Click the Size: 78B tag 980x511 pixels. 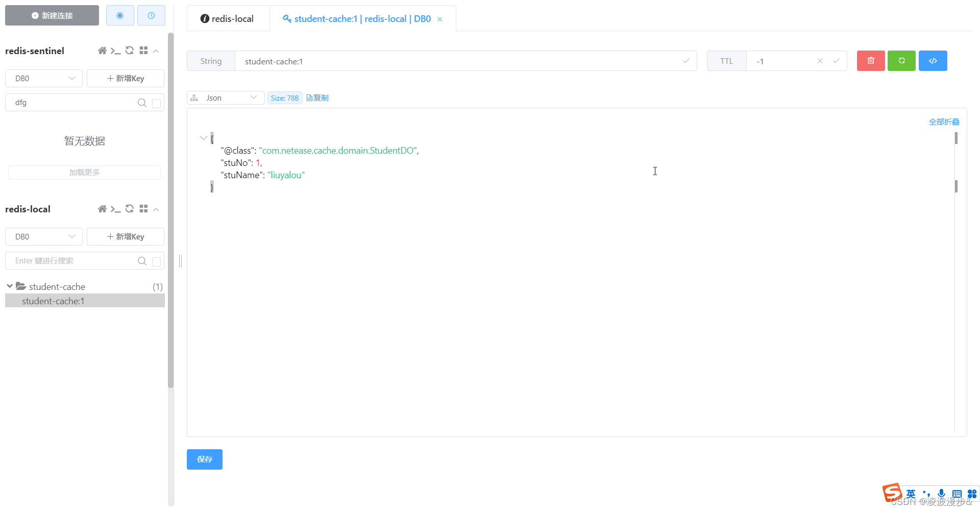[285, 98]
